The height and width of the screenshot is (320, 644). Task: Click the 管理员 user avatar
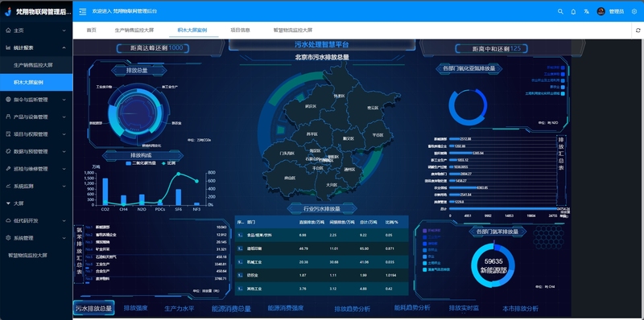tap(601, 11)
